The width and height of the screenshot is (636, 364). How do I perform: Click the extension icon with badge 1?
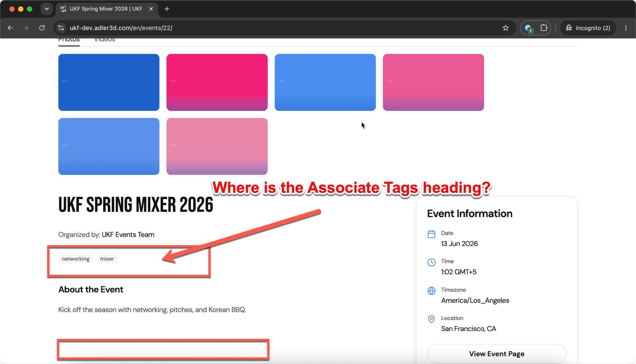click(528, 28)
